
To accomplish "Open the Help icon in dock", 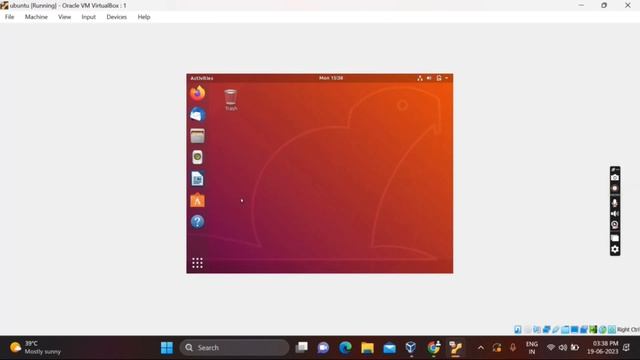I will [198, 222].
